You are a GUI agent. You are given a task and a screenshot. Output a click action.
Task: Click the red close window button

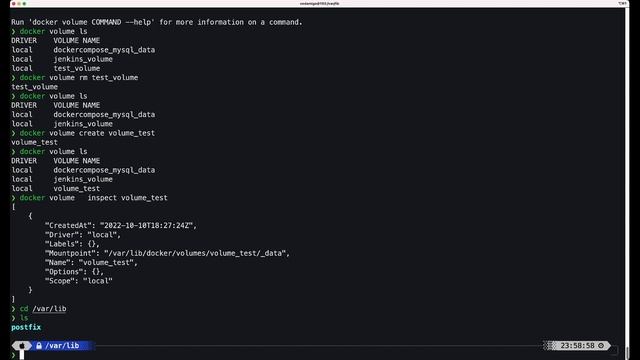click(14, 3)
